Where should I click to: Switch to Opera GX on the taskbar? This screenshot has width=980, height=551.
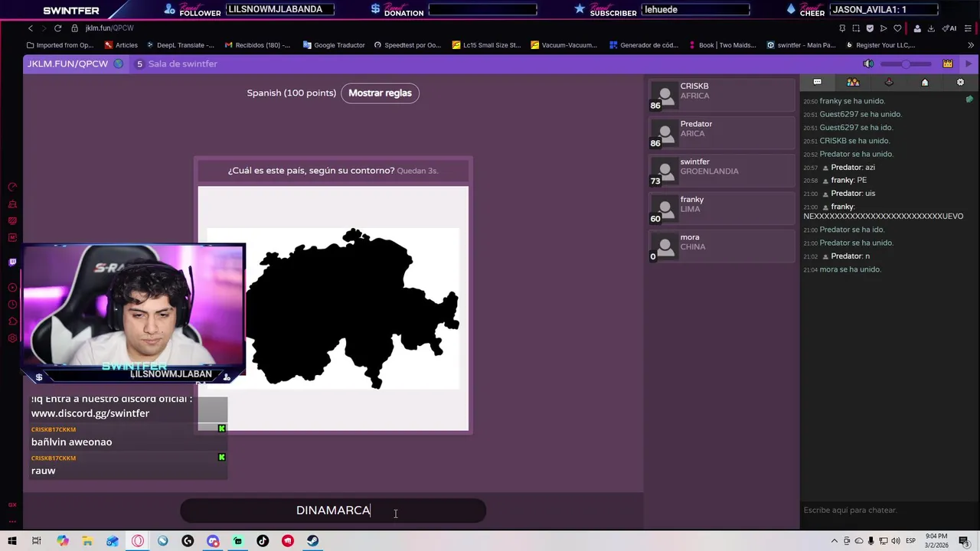pyautogui.click(x=138, y=540)
